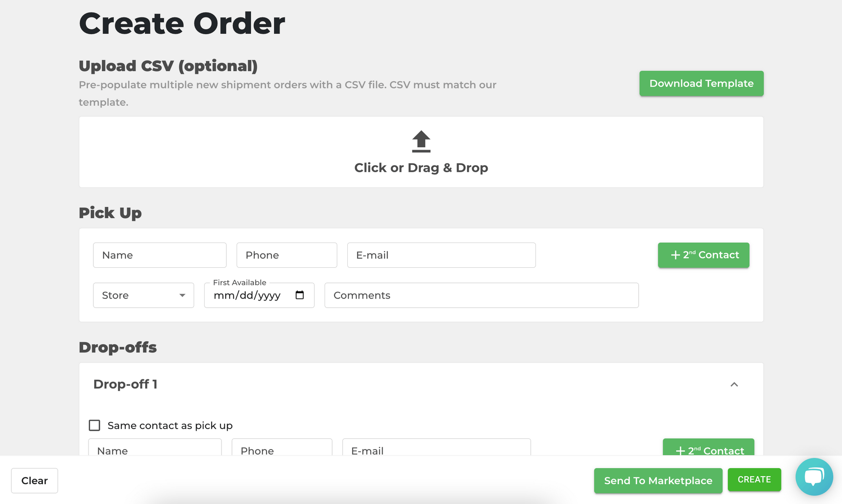Viewport: 842px width, 504px height.
Task: Click the Pick Up Phone field
Action: point(287,255)
